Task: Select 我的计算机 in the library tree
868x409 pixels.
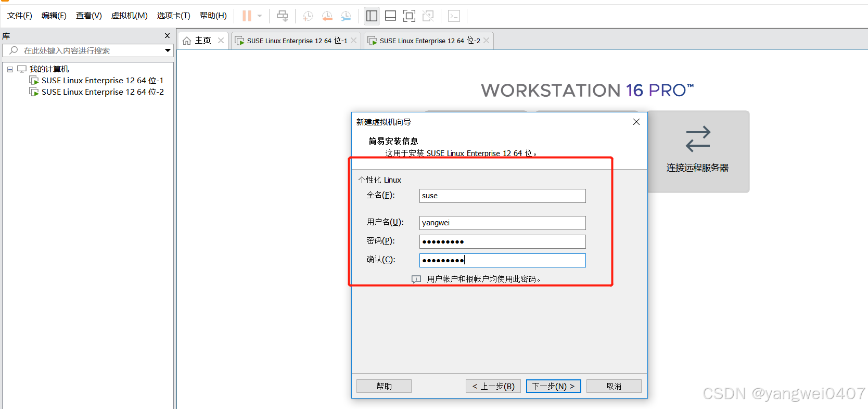Action: click(49, 69)
